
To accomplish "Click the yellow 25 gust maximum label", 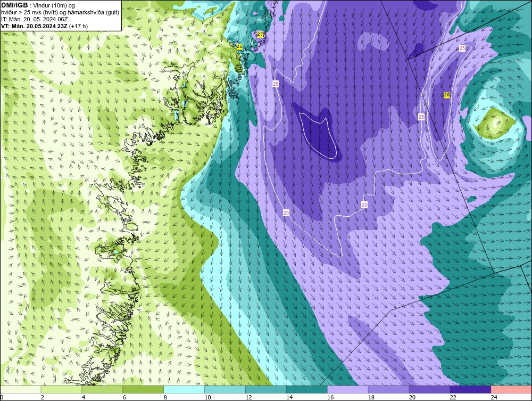I will [239, 46].
